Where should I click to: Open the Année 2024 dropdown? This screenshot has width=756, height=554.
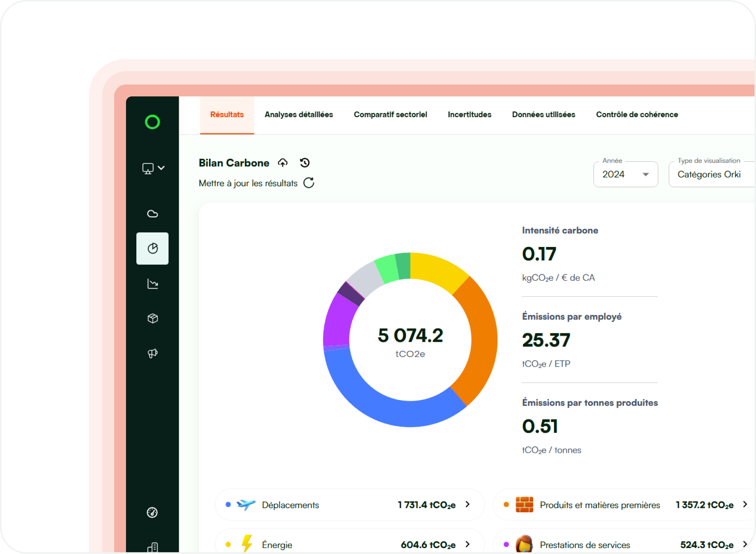(626, 174)
